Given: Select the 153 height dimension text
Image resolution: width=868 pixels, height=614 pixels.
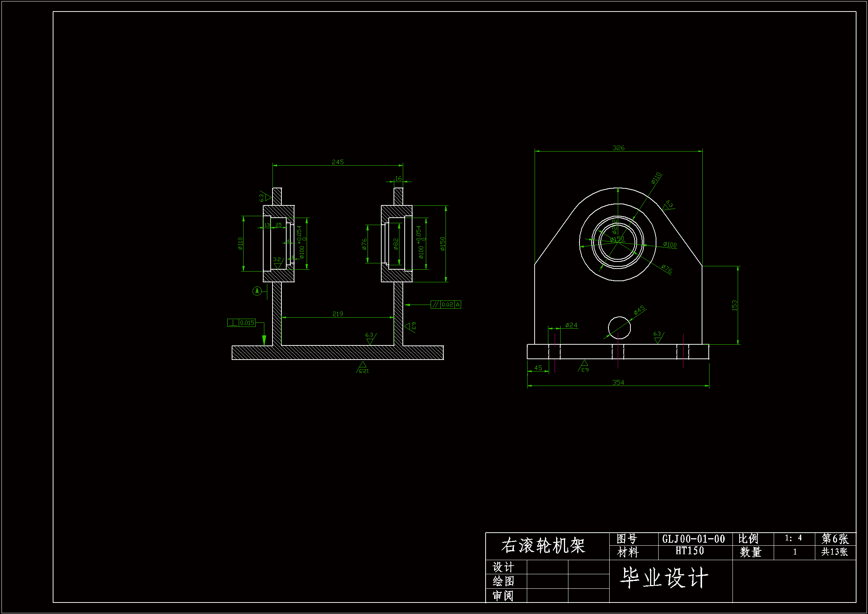Looking at the screenshot, I should pos(734,305).
